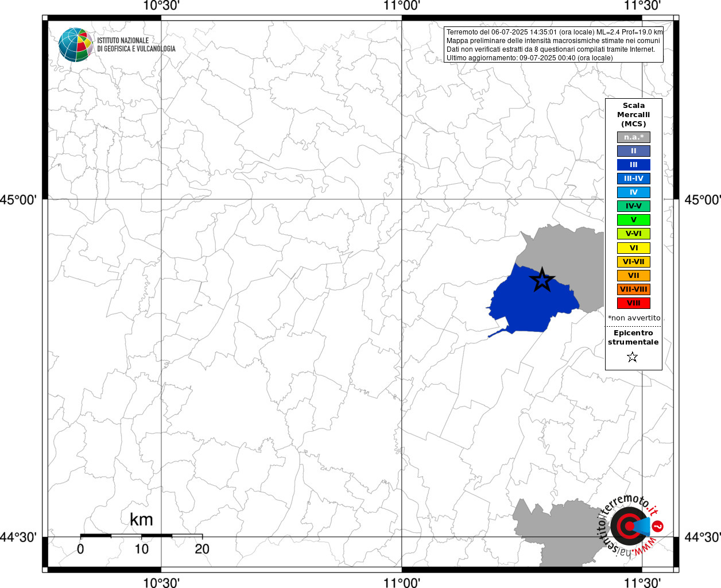The height and width of the screenshot is (588, 721).
Task: Click the 'ISTITUTO NAZIONALE' logo text
Action: coord(123,41)
